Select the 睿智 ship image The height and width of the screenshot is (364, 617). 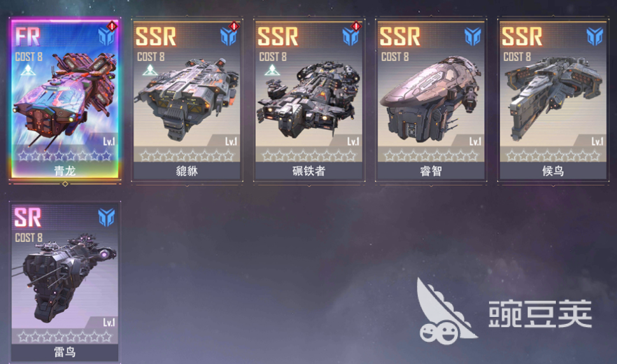pos(430,99)
